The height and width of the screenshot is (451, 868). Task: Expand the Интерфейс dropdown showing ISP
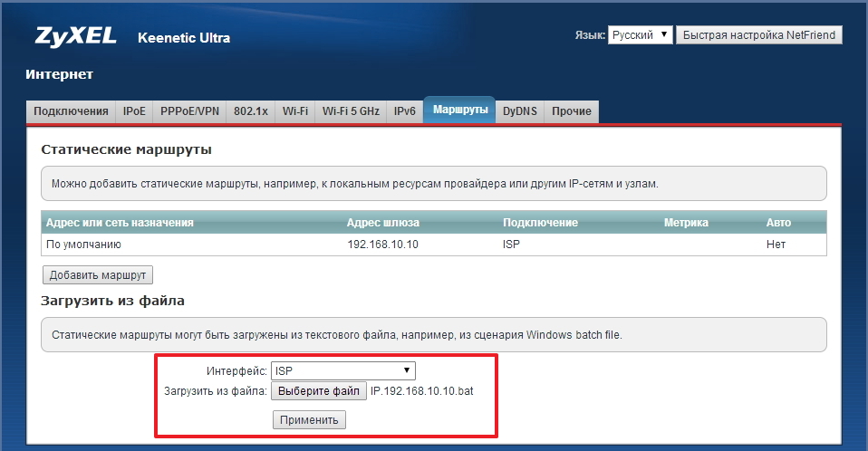[x=343, y=370]
